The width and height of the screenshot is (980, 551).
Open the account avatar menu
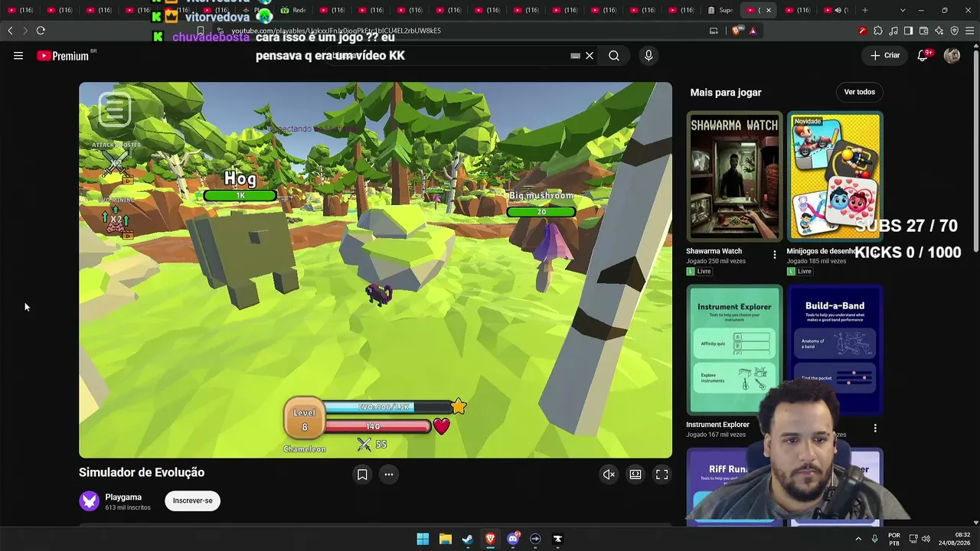click(952, 55)
